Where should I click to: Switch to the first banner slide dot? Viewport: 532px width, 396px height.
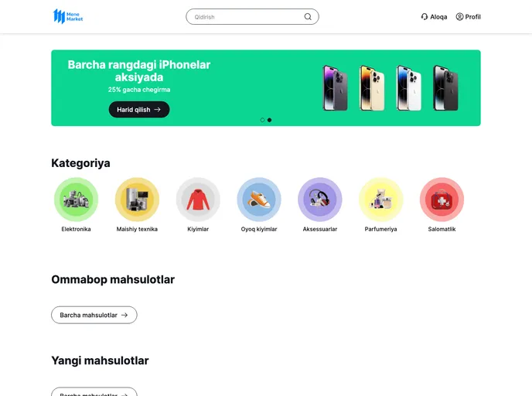coord(262,120)
